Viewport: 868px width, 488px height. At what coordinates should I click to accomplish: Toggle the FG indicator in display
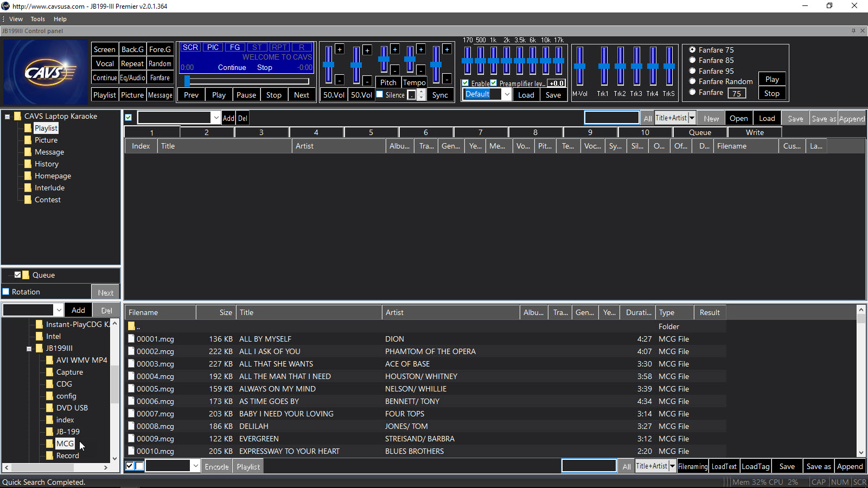pyautogui.click(x=235, y=48)
